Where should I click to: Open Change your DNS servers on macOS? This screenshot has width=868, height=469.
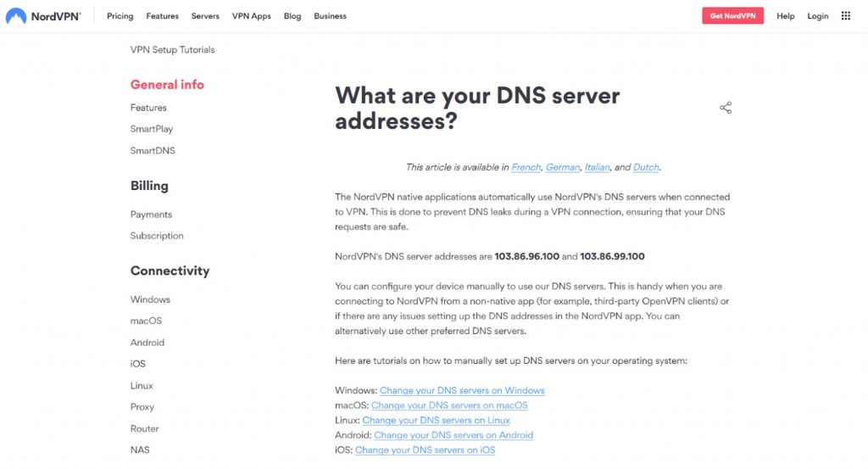click(x=449, y=405)
